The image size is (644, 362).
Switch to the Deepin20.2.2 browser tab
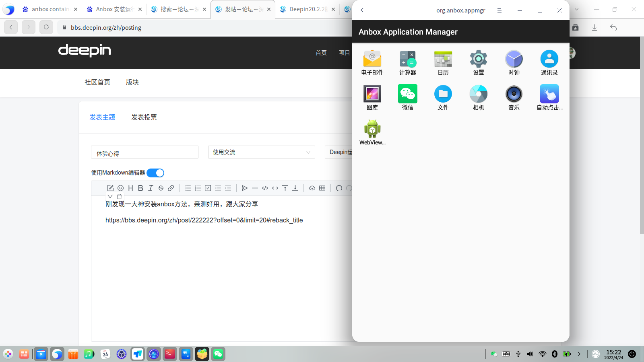(307, 9)
